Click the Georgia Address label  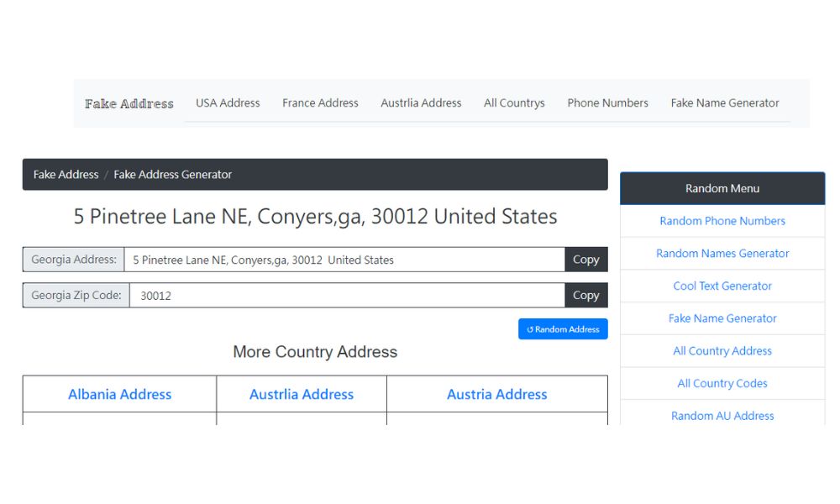[x=73, y=260]
